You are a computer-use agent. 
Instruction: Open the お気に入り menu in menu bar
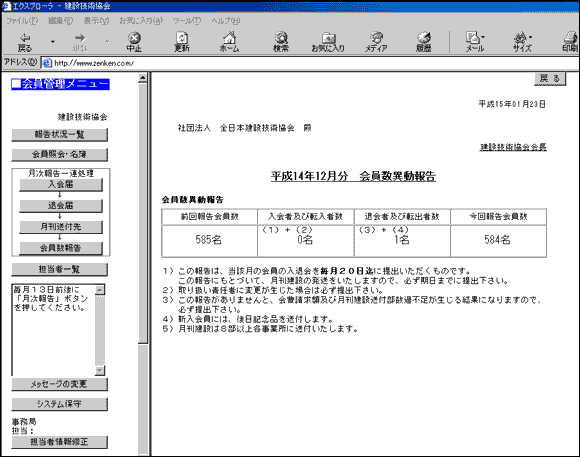click(141, 21)
